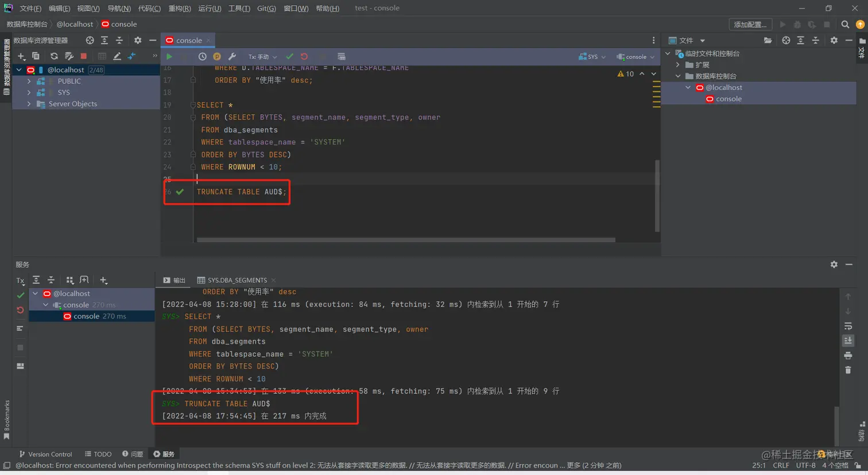Expand all nodes in database explorer header
The height and width of the screenshot is (475, 868).
pos(104,40)
